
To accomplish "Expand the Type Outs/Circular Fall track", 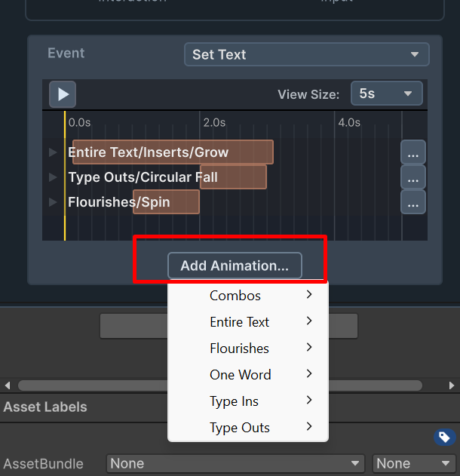I will point(53,177).
